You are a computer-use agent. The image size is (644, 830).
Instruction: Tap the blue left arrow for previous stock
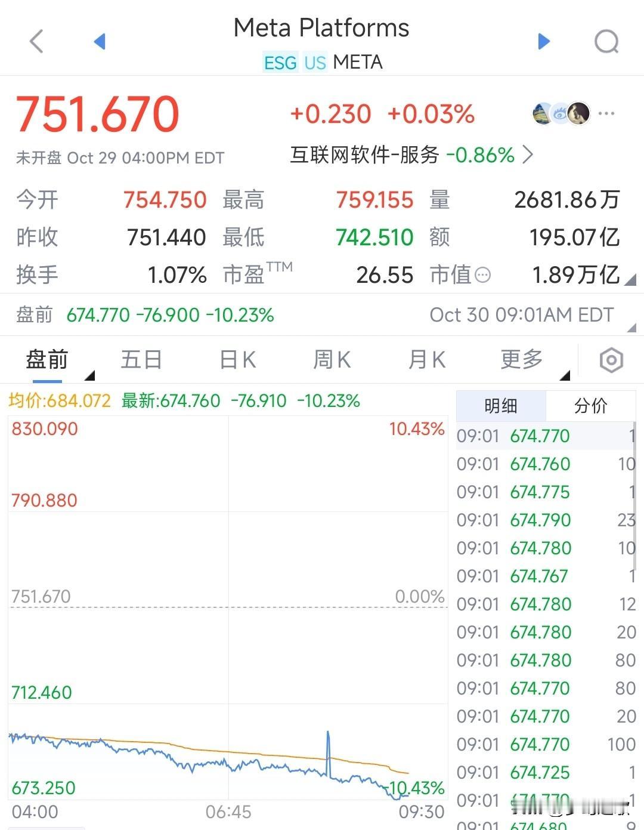[x=100, y=41]
